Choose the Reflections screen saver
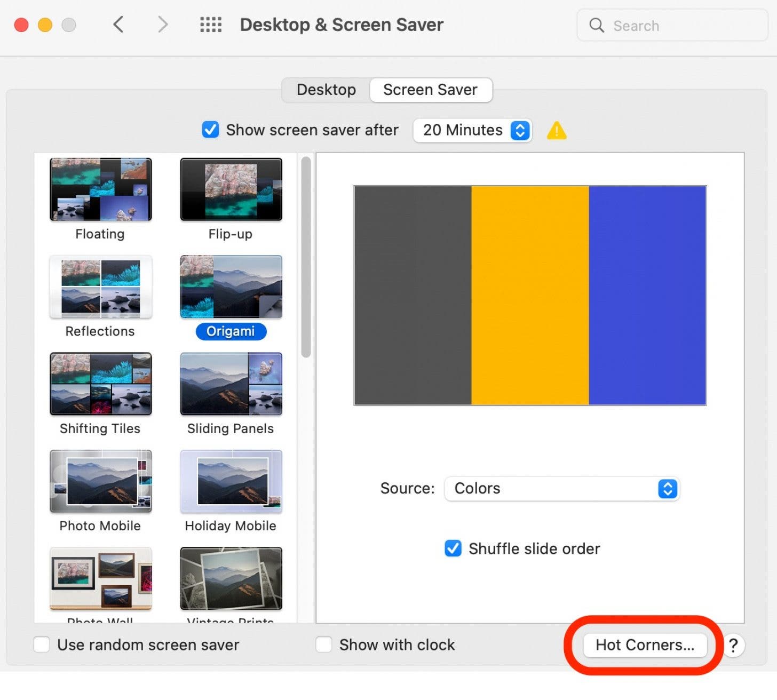 click(100, 287)
